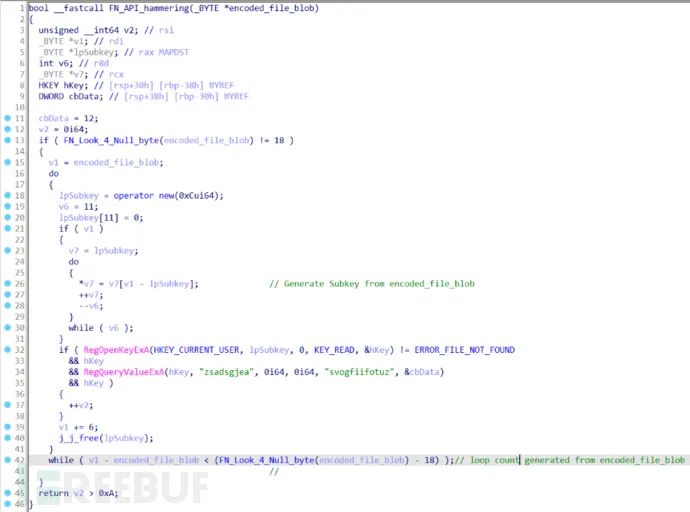Image resolution: width=690 pixels, height=512 pixels.
Task: Click FN_Look_4_Null_byte call on line 13
Action: (111, 140)
